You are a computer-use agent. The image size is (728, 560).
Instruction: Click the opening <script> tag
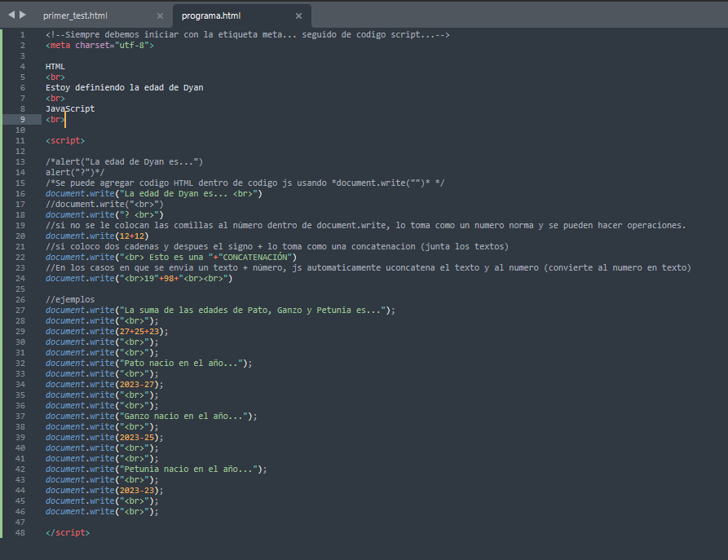point(65,141)
